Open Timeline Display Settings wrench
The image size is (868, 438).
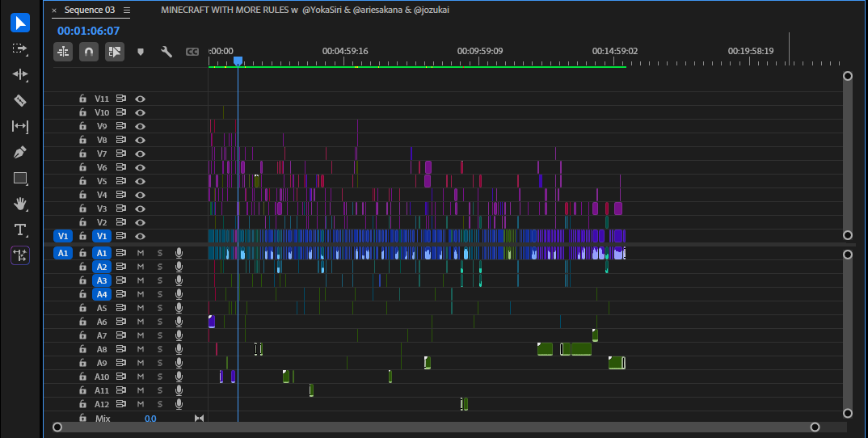[166, 52]
